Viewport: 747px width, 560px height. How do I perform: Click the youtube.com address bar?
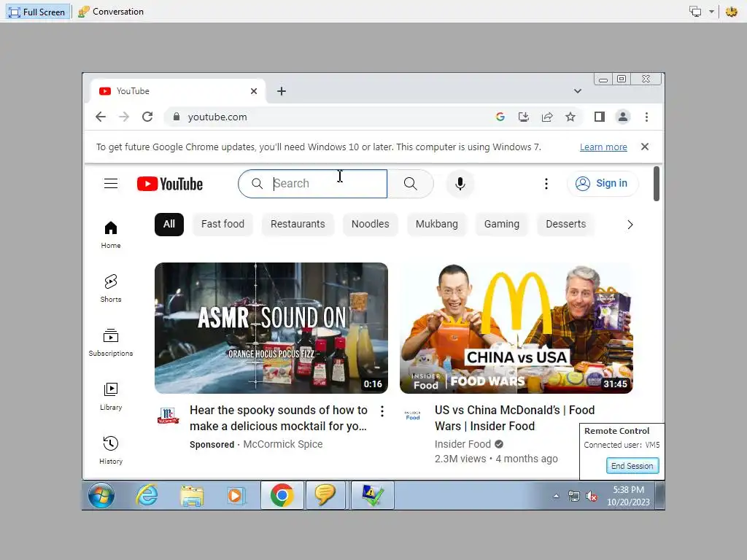point(329,117)
